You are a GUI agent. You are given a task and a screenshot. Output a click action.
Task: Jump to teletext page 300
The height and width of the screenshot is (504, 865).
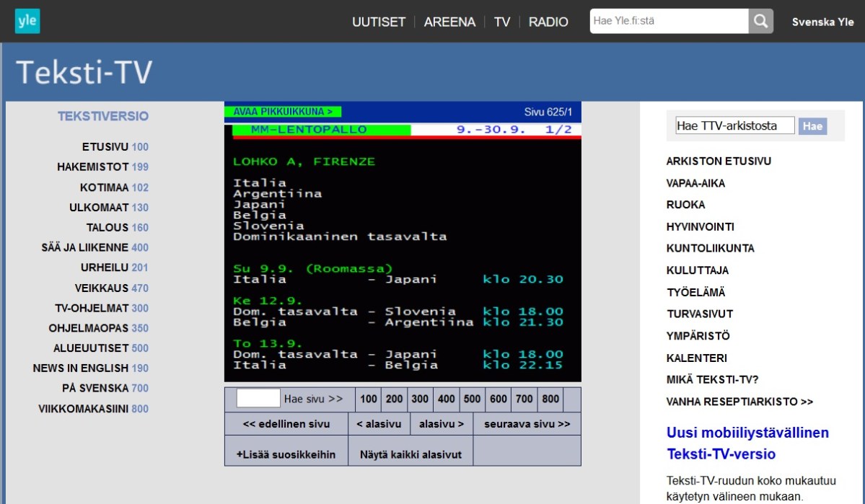[419, 399]
